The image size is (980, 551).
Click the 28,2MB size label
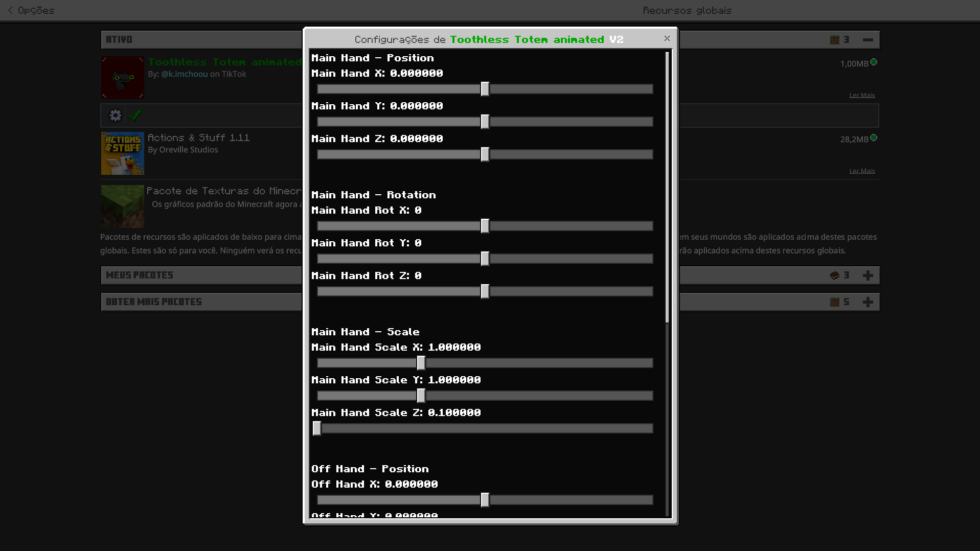pos(854,139)
